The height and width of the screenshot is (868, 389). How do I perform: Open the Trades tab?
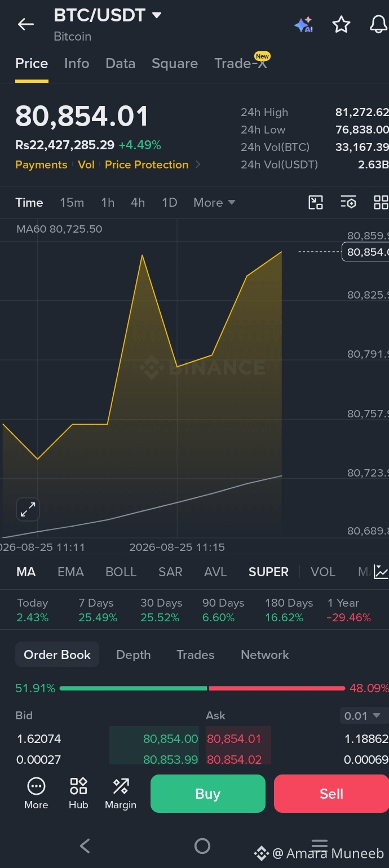pyautogui.click(x=196, y=655)
